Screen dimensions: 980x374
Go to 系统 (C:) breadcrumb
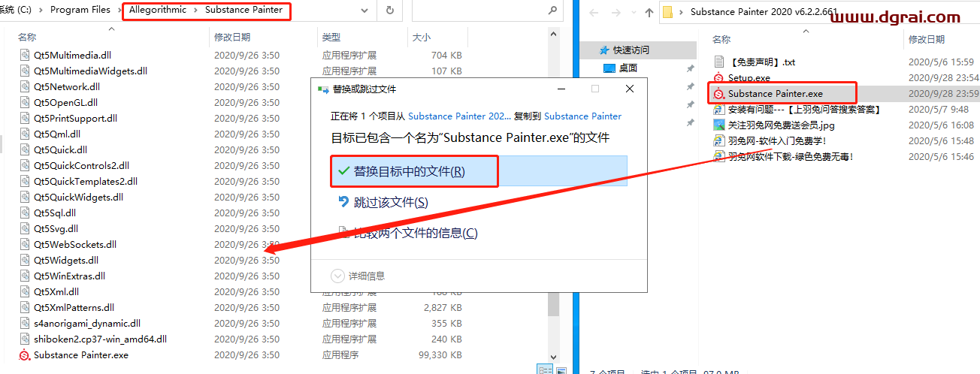[17, 10]
